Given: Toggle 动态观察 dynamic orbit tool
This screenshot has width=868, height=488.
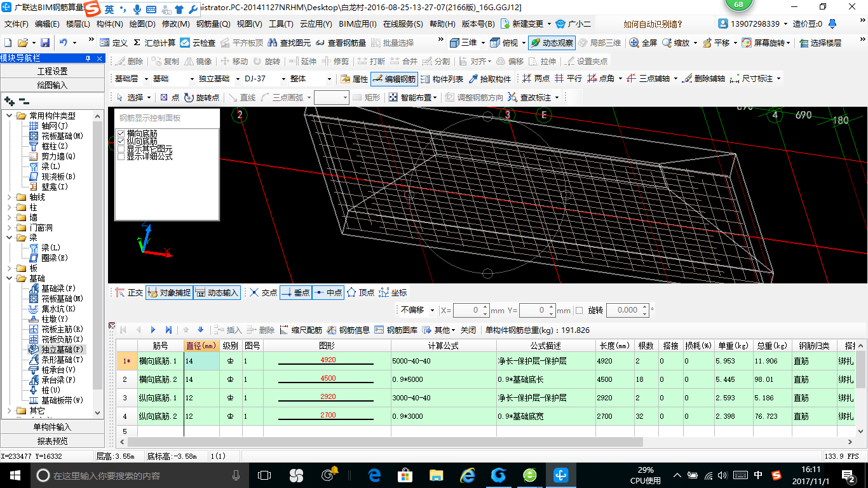Looking at the screenshot, I should tap(552, 43).
